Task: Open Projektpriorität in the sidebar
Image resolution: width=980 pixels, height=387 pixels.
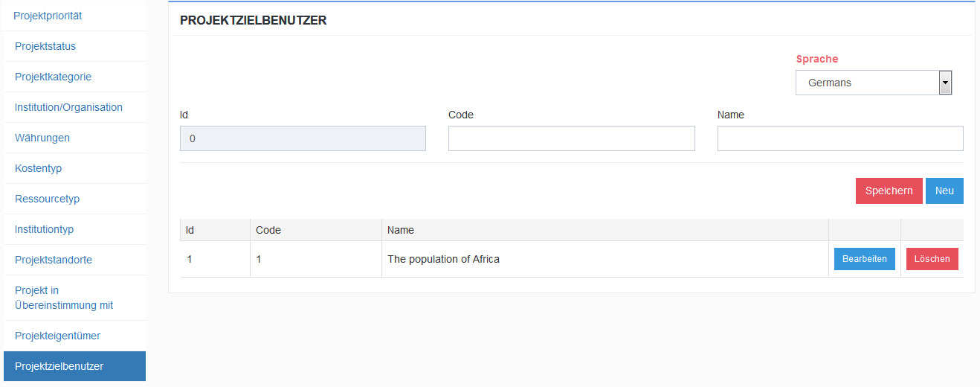Action: point(48,15)
